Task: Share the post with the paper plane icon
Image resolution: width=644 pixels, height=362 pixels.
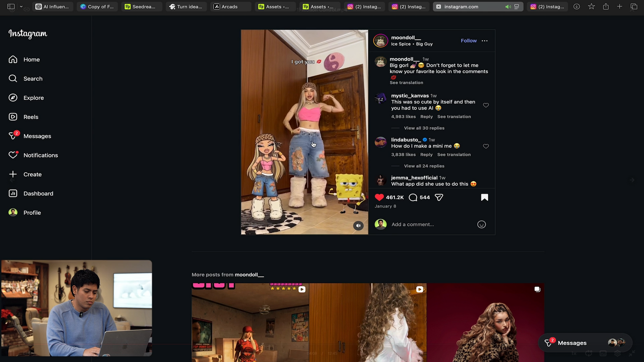Action: click(439, 197)
